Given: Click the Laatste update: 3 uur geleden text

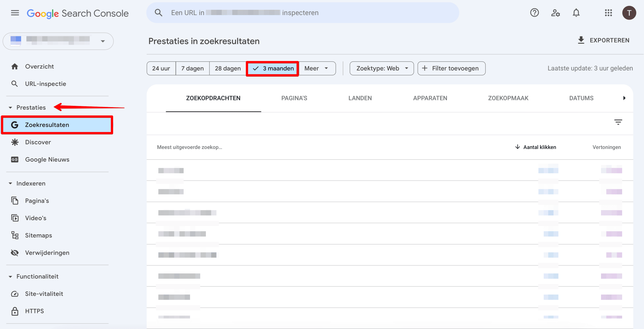Looking at the screenshot, I should pyautogui.click(x=590, y=68).
